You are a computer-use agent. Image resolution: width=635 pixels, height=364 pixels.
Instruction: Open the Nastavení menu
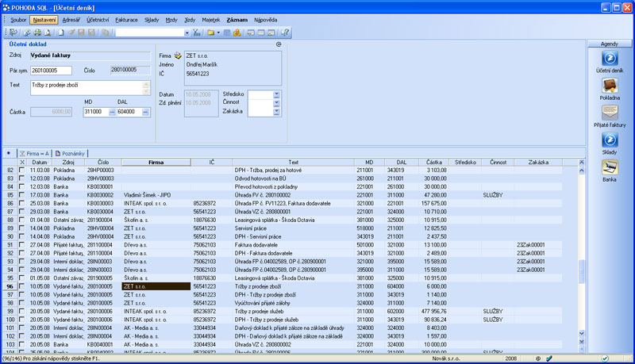click(x=44, y=20)
